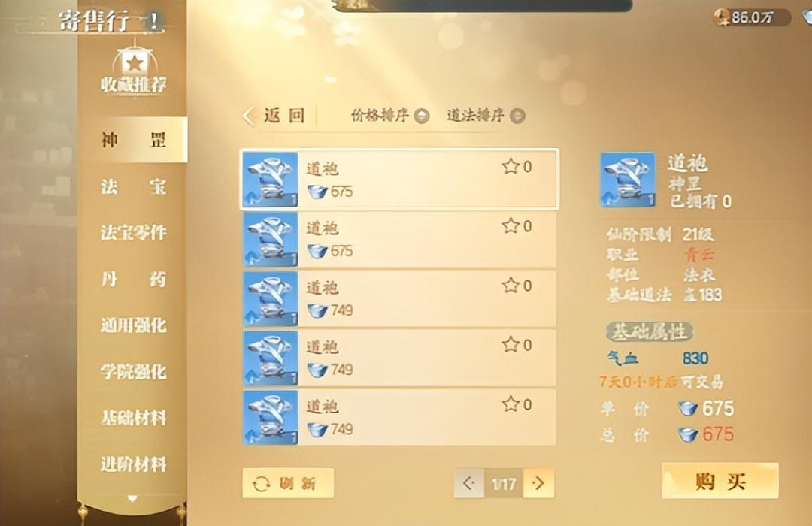Viewport: 812px width, 526px height.
Task: Switch to the 法宝 category tab
Action: 134,186
